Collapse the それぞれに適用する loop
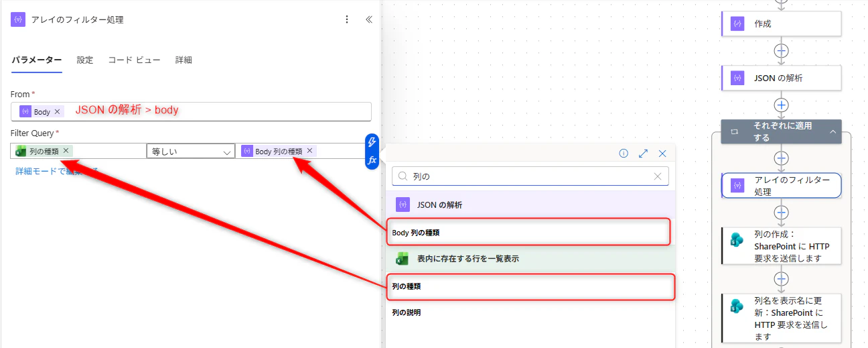Viewport: 868px width, 348px height. click(x=833, y=132)
